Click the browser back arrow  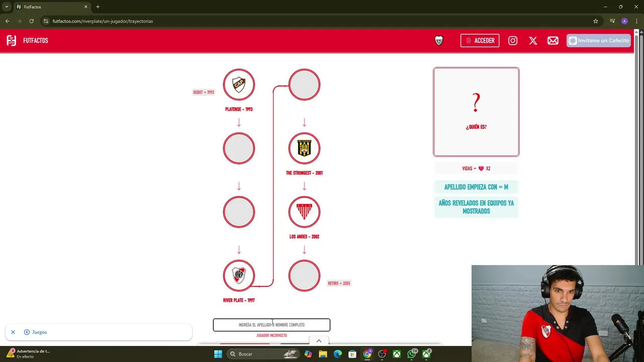[x=7, y=21]
